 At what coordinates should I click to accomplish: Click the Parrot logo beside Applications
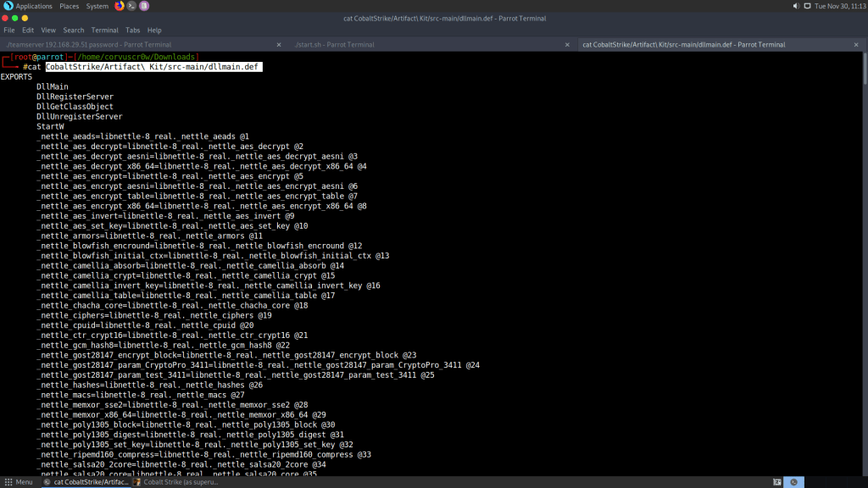[8, 6]
